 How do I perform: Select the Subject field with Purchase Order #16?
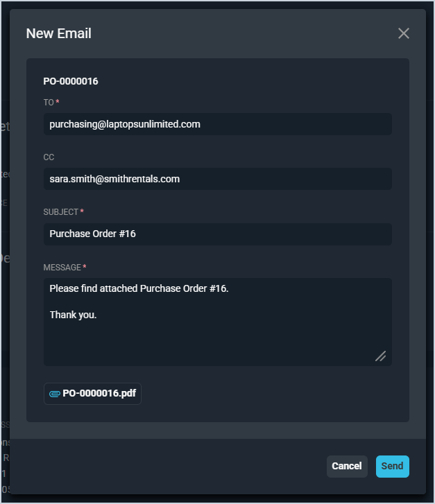click(217, 234)
